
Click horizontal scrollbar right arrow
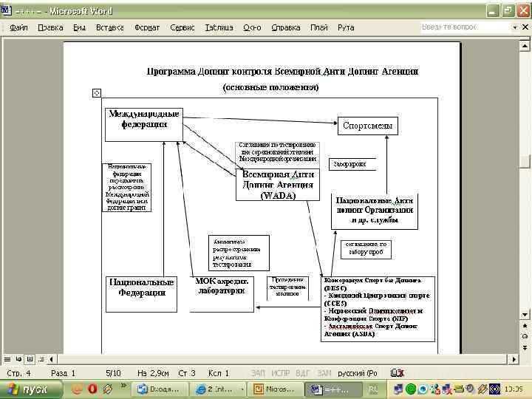(514, 359)
